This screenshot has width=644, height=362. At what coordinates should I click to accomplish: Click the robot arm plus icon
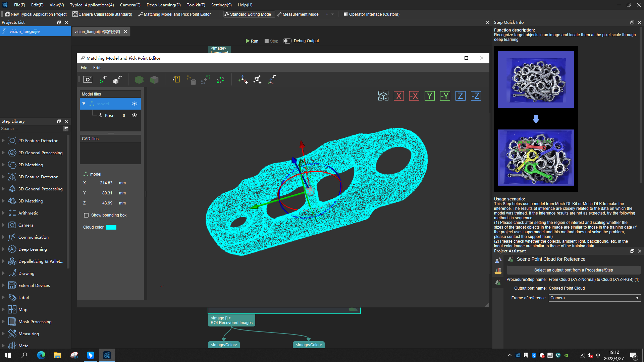click(x=257, y=79)
